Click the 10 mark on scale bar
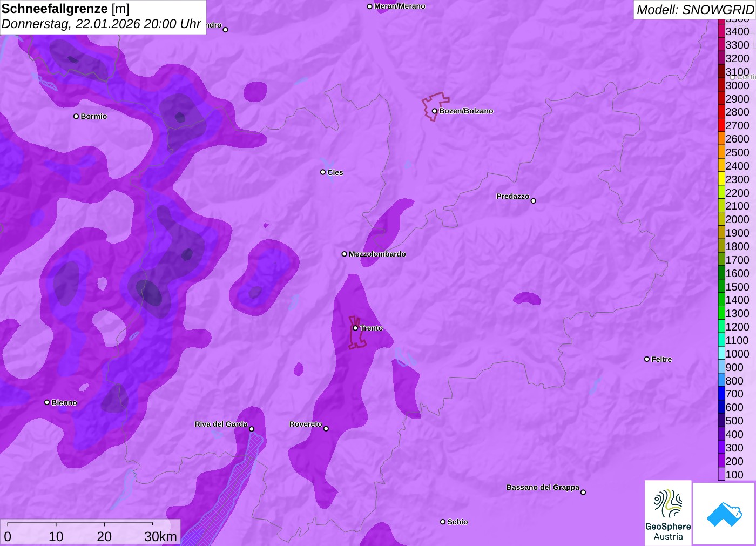This screenshot has height=546, width=756. pyautogui.click(x=56, y=536)
